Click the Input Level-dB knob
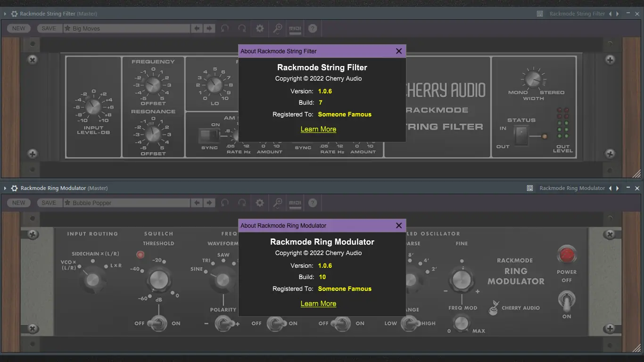 (x=93, y=107)
